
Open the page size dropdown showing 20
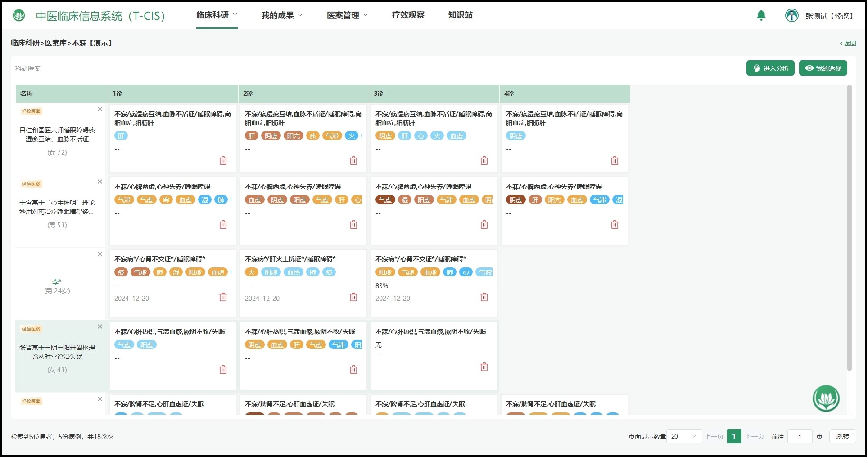coord(683,436)
